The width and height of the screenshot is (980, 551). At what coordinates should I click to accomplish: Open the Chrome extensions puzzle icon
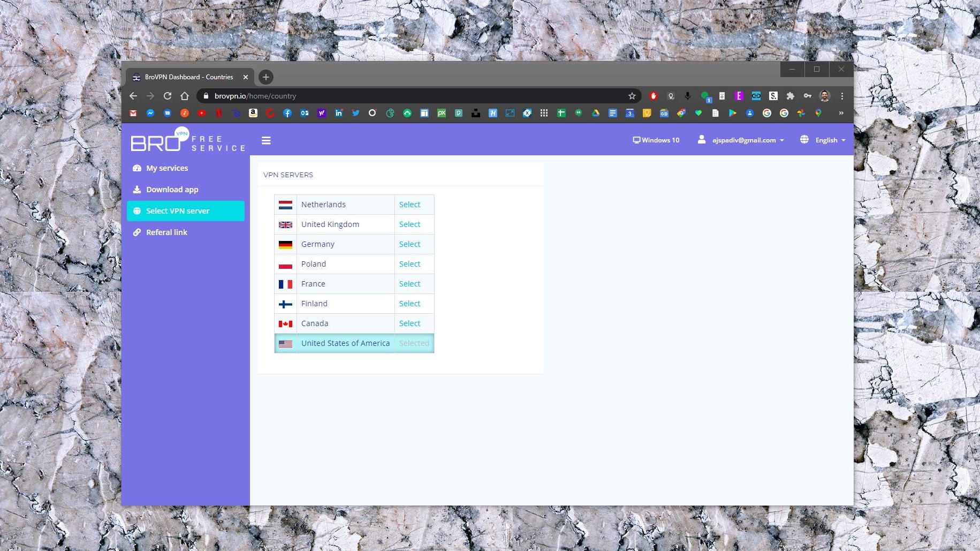point(791,96)
